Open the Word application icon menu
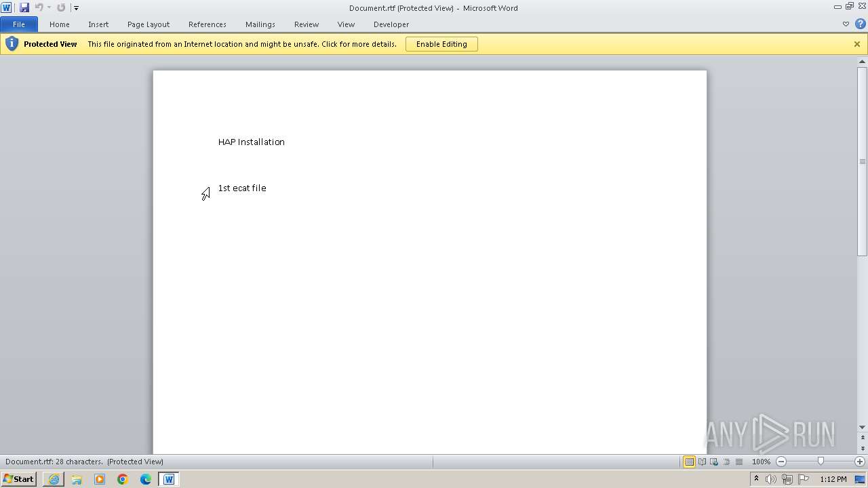Viewport: 868px width, 488px height. tap(6, 7)
